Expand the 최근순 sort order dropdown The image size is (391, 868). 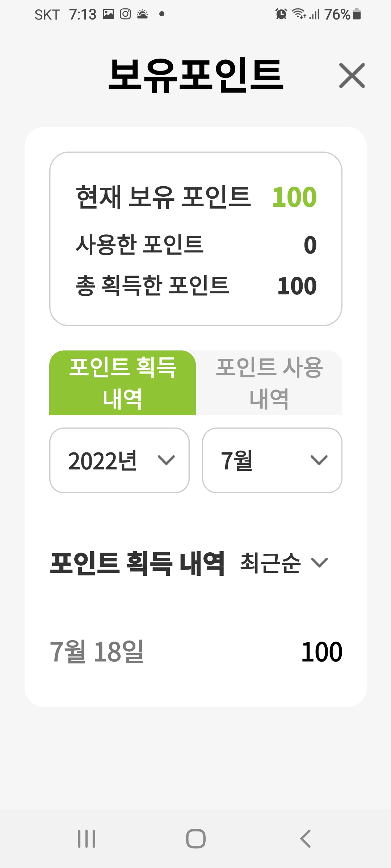pos(284,563)
